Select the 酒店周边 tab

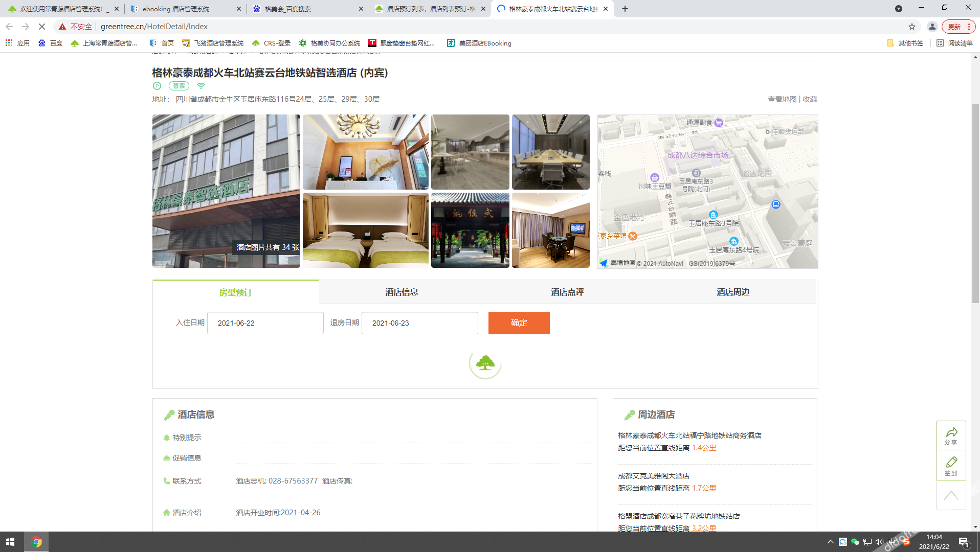point(733,292)
